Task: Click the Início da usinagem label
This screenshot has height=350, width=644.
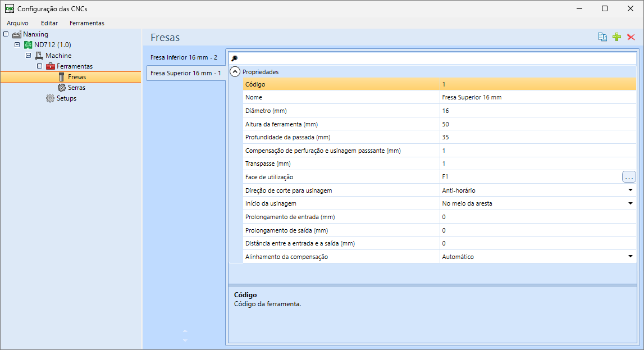Action: [x=271, y=203]
